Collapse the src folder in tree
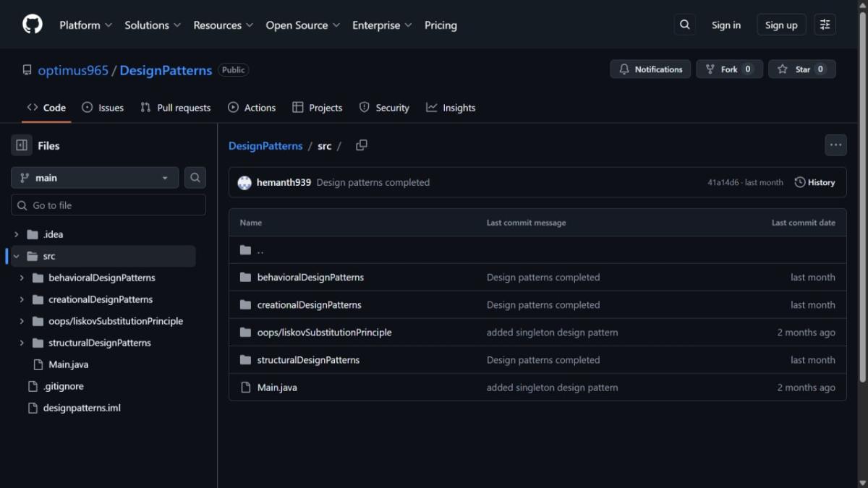 click(16, 256)
